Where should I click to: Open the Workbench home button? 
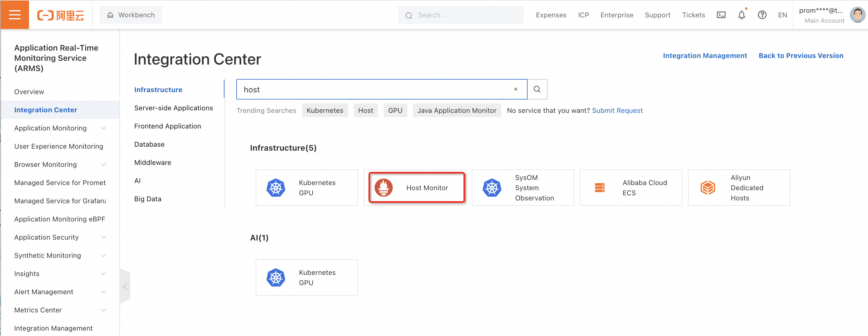tap(131, 15)
